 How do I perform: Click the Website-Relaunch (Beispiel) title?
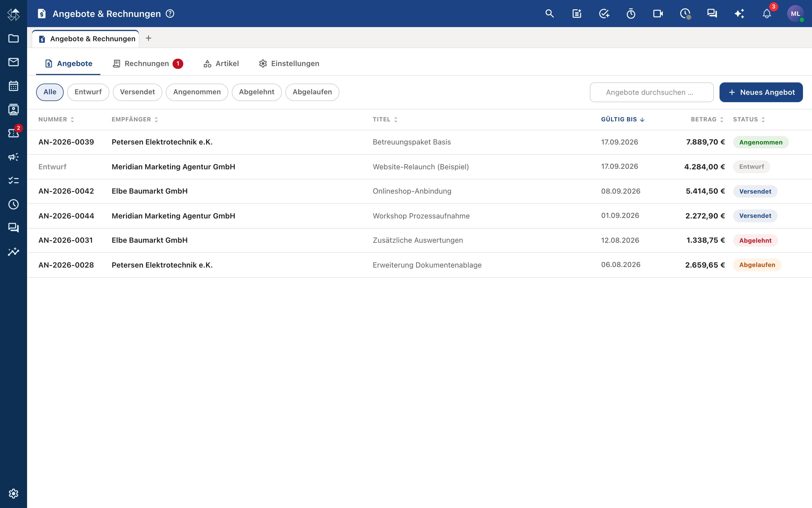pyautogui.click(x=421, y=167)
